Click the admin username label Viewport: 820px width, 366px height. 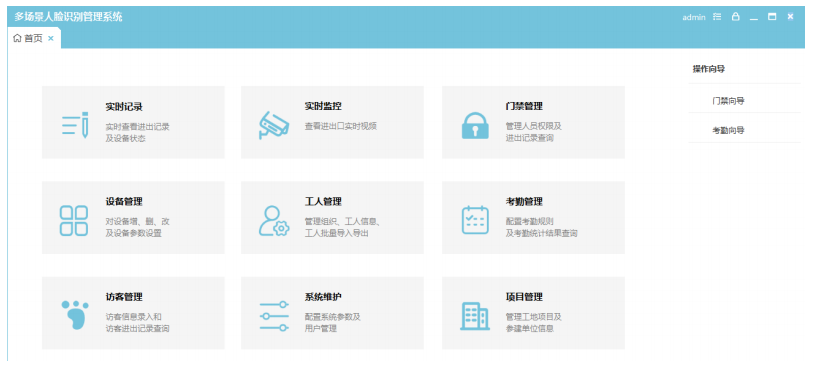coord(694,17)
